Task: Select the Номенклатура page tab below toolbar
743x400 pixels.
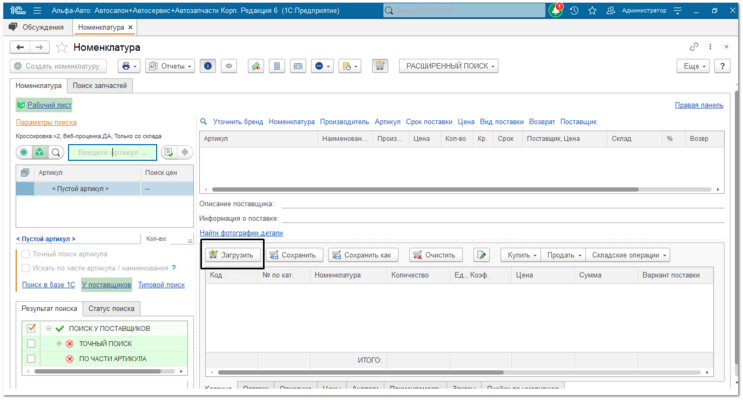Action: 38,85
